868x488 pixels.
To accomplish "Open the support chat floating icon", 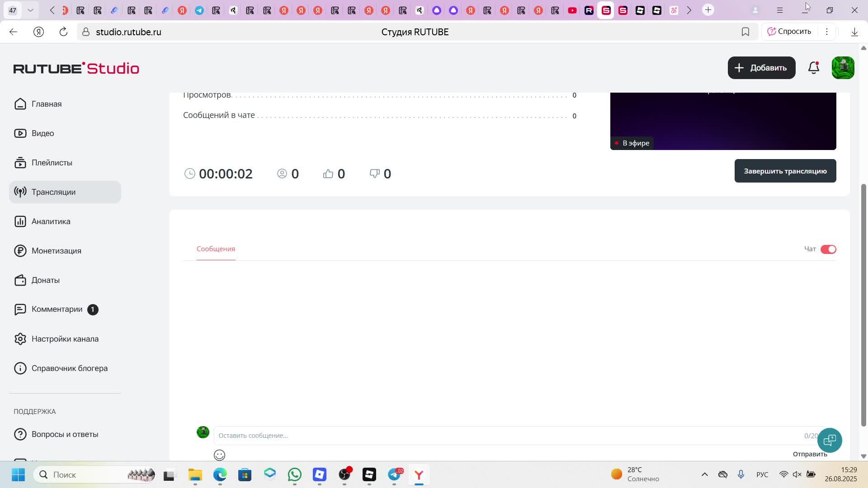I will 830,440.
